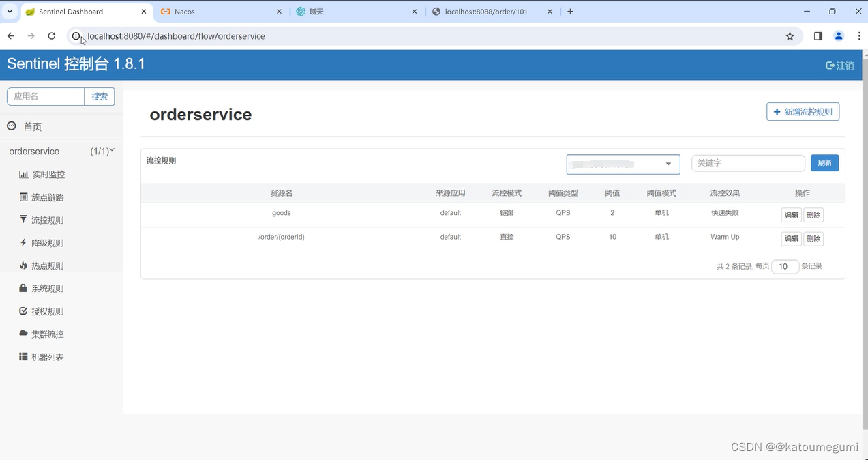Screen dimensions: 868x460
Task: Click the 直接 mode cell
Action: (507, 237)
